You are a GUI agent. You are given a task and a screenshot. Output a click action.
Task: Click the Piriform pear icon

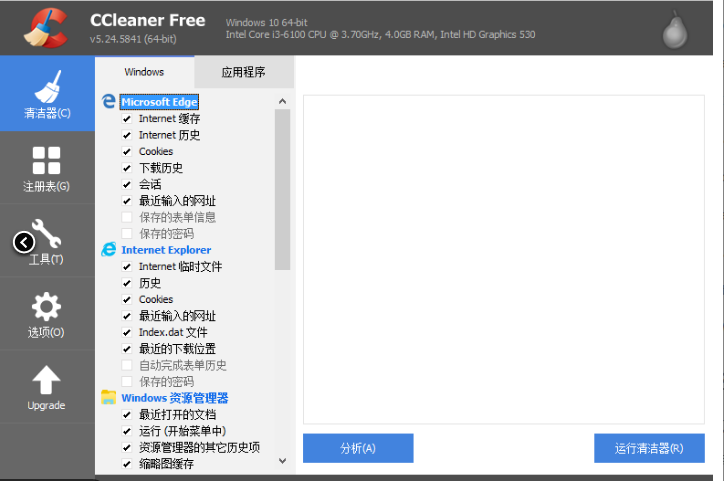click(675, 30)
